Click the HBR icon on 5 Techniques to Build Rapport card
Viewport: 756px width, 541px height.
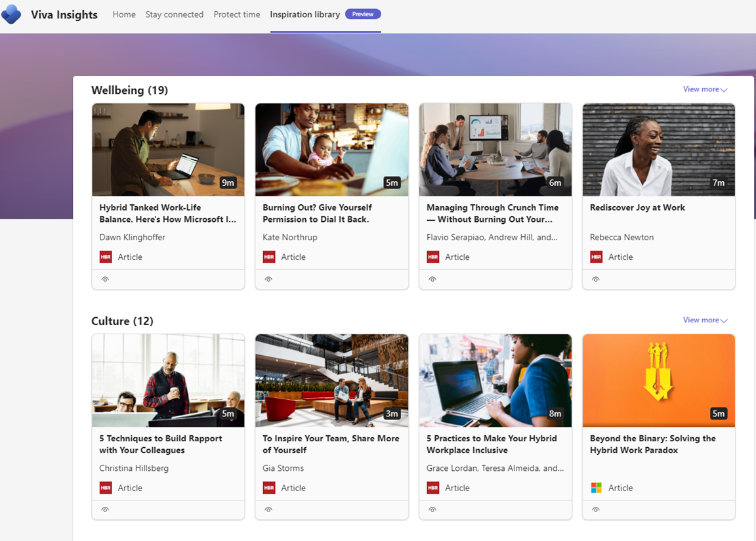coord(106,488)
